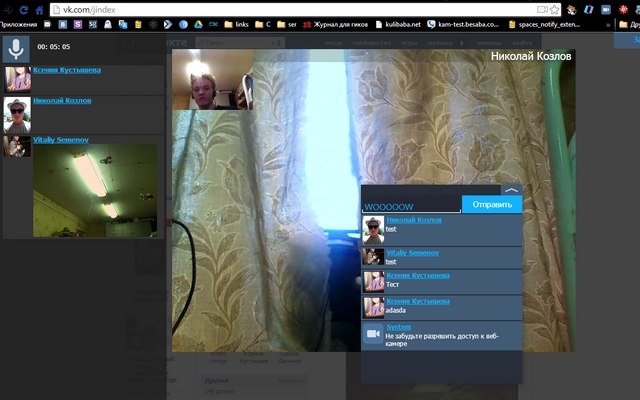Reload the page via the refresh icon
The image size is (640, 400).
(24, 10)
